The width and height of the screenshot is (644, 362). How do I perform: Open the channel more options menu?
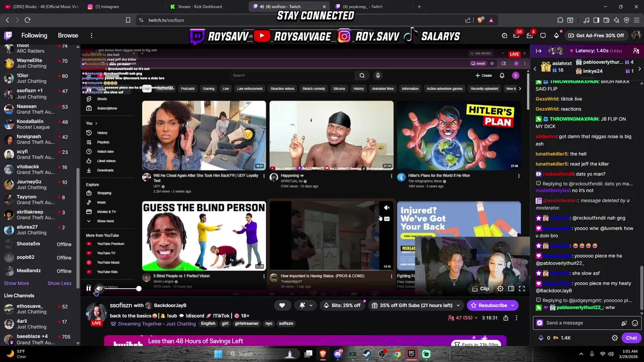(516, 318)
